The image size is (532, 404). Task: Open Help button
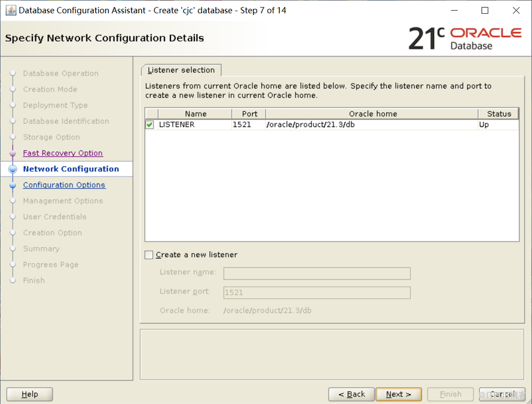pyautogui.click(x=29, y=394)
